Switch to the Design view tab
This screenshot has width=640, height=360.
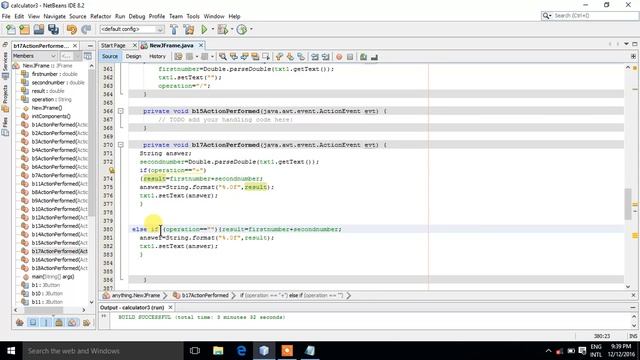[x=133, y=56]
